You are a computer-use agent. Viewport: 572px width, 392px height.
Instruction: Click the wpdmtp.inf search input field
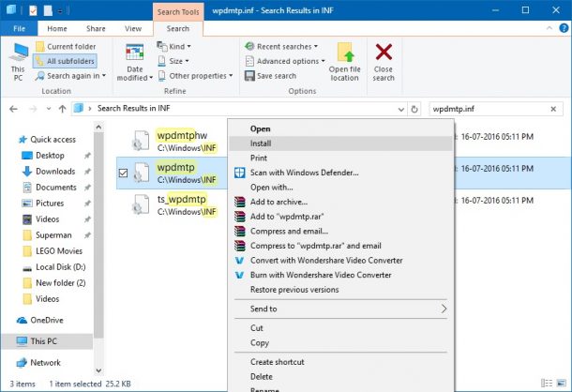(x=488, y=109)
